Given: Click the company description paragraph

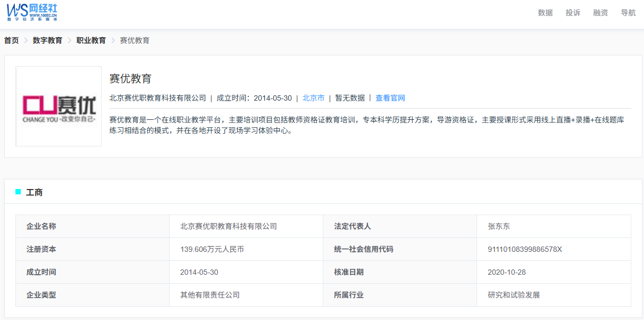Looking at the screenshot, I should point(367,125).
